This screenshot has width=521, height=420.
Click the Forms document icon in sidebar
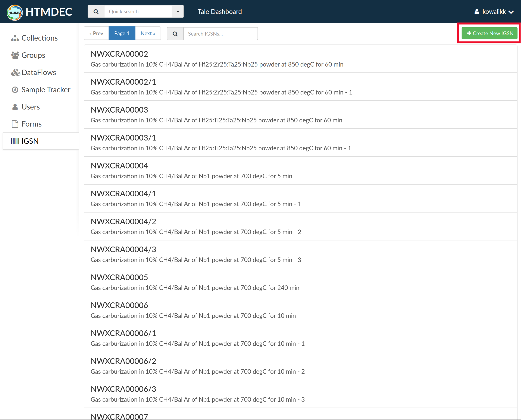(15, 124)
